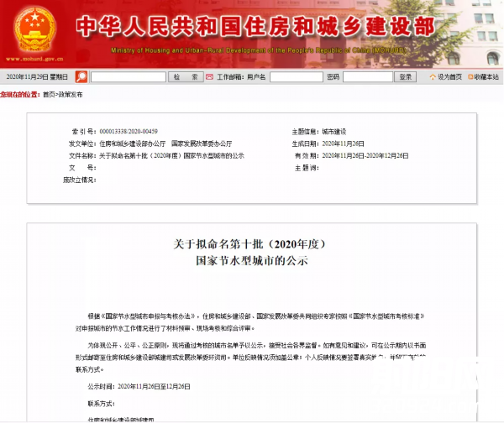
Task: Click the publicity period line 公示时间
Action: tap(139, 386)
